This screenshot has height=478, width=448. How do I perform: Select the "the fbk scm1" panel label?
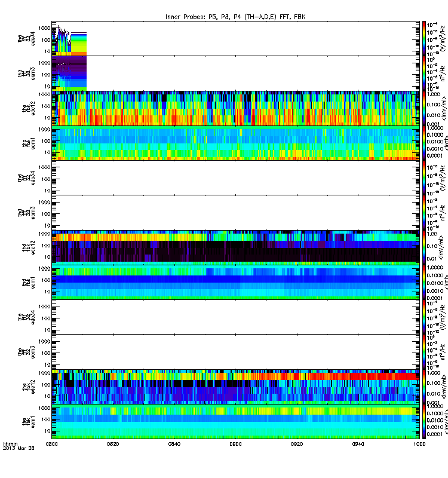pos(29,422)
